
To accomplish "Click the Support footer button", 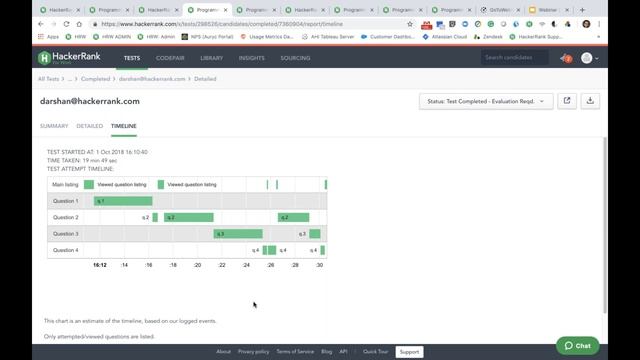I will (409, 351).
